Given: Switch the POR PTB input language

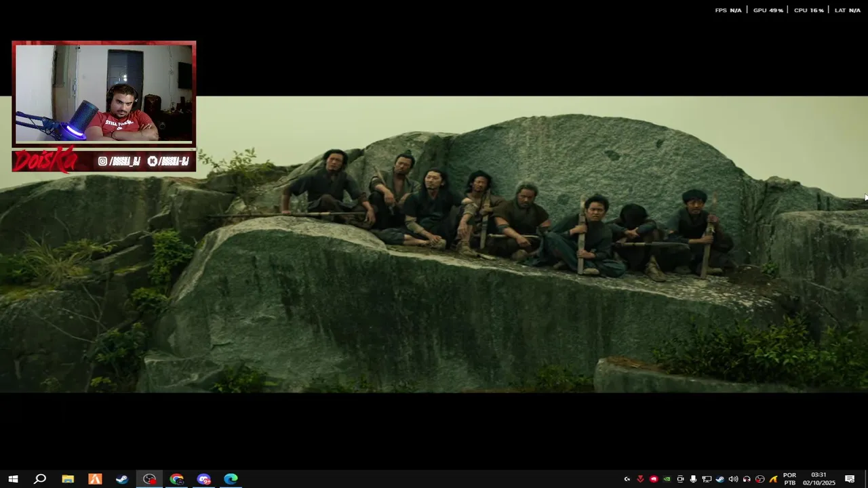Looking at the screenshot, I should (x=789, y=479).
